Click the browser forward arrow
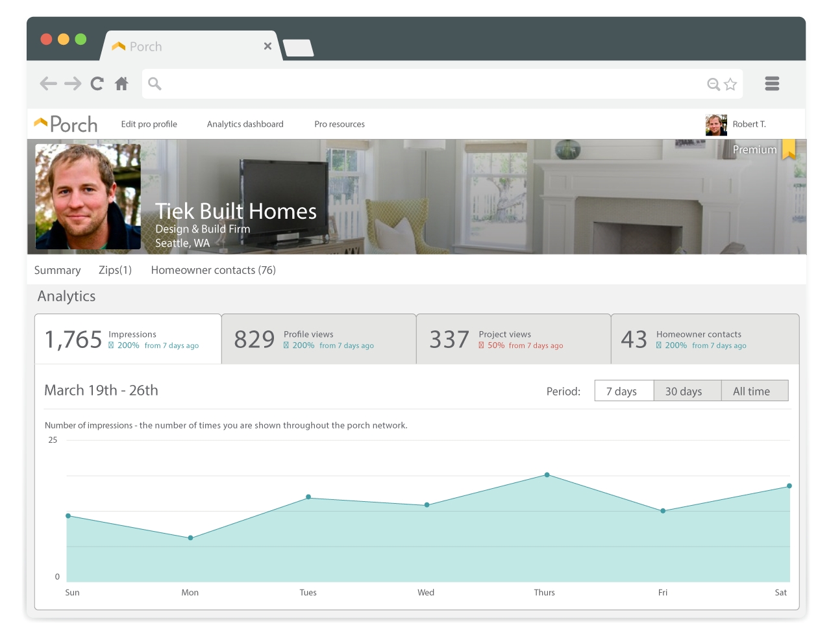The height and width of the screenshot is (644, 831). [x=73, y=83]
